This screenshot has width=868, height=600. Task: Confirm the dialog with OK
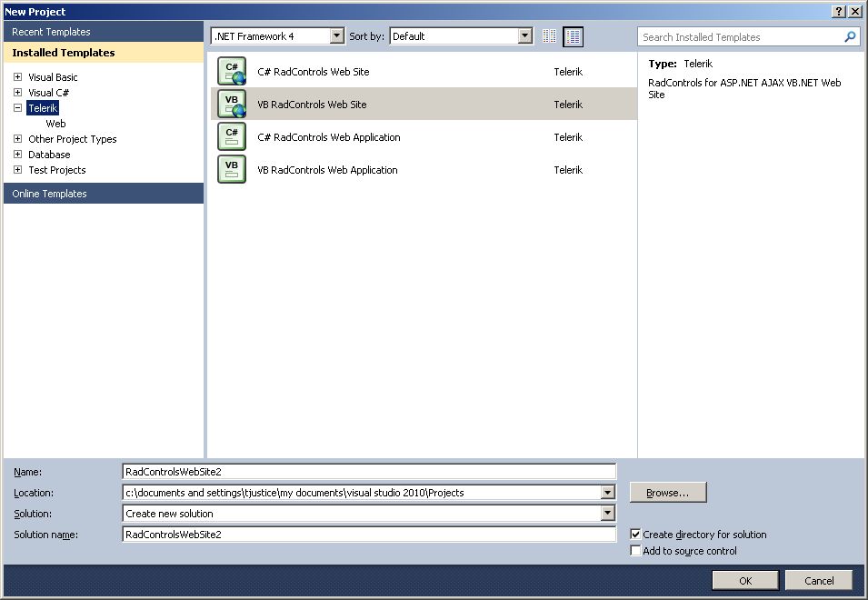click(745, 581)
